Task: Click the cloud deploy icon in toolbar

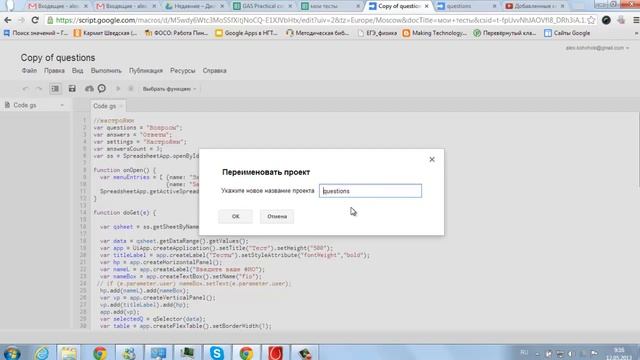Action: pyautogui.click(x=89, y=89)
